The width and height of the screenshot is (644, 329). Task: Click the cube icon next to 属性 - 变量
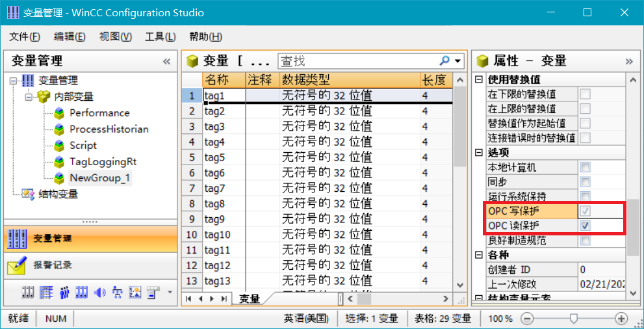click(482, 61)
